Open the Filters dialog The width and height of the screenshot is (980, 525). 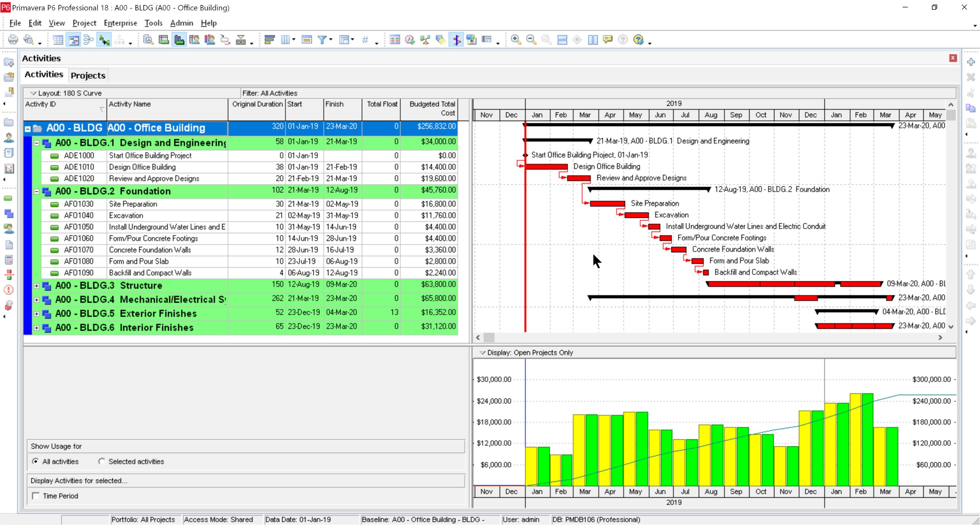coord(322,39)
